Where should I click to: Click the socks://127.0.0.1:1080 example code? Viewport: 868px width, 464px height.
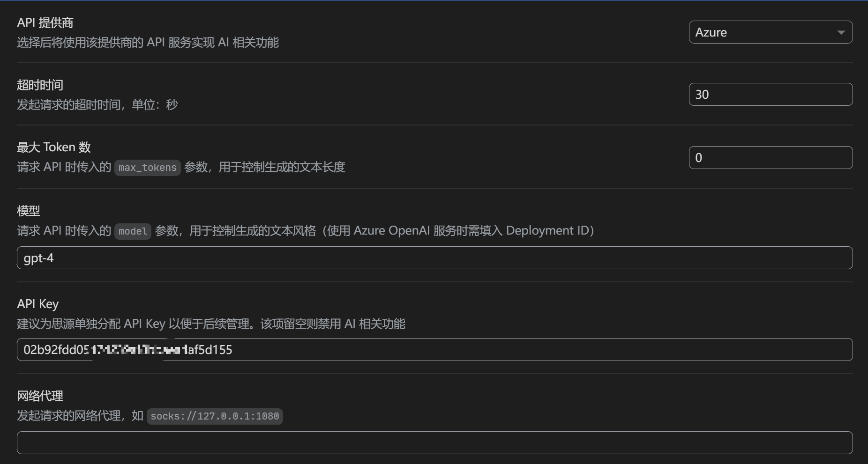click(x=215, y=416)
